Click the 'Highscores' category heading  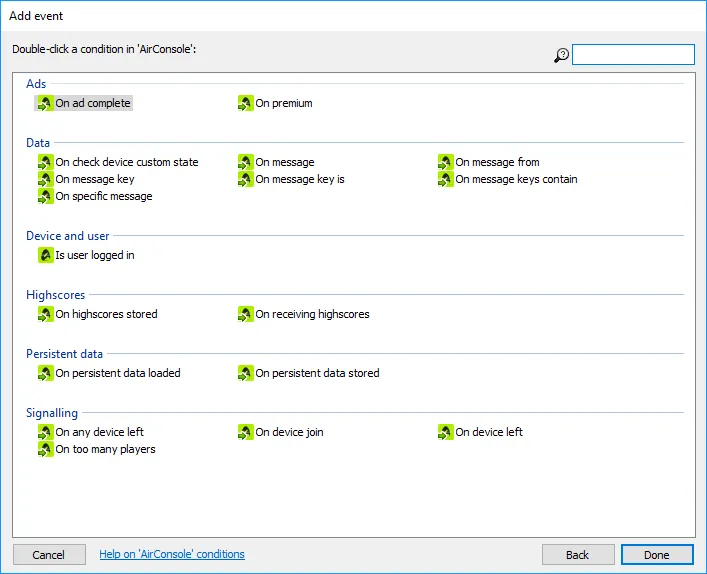pyautogui.click(x=55, y=295)
